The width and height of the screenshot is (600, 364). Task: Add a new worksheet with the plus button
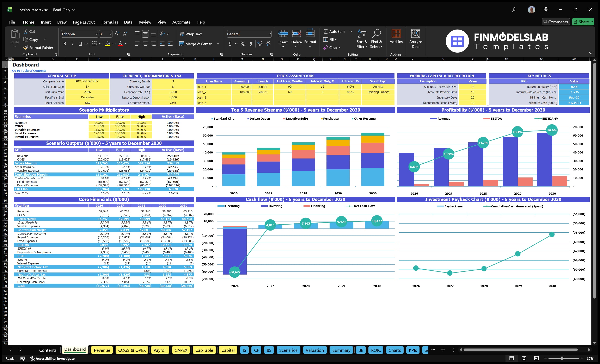pos(443,350)
